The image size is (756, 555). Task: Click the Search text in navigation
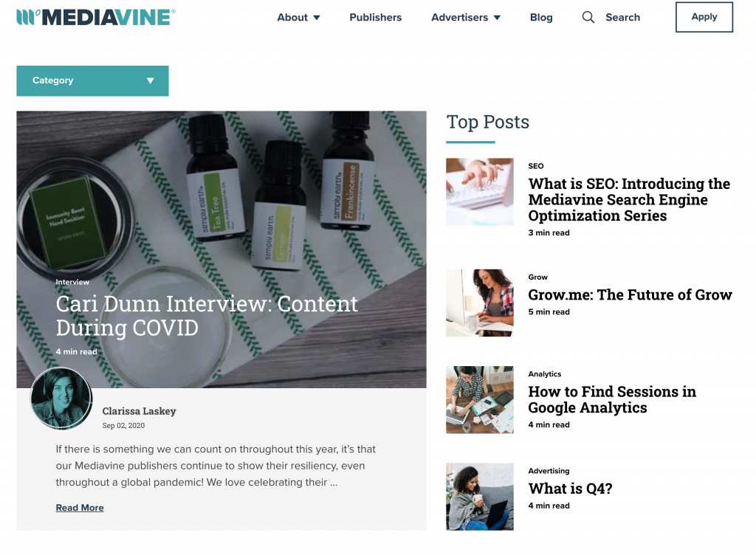[622, 18]
